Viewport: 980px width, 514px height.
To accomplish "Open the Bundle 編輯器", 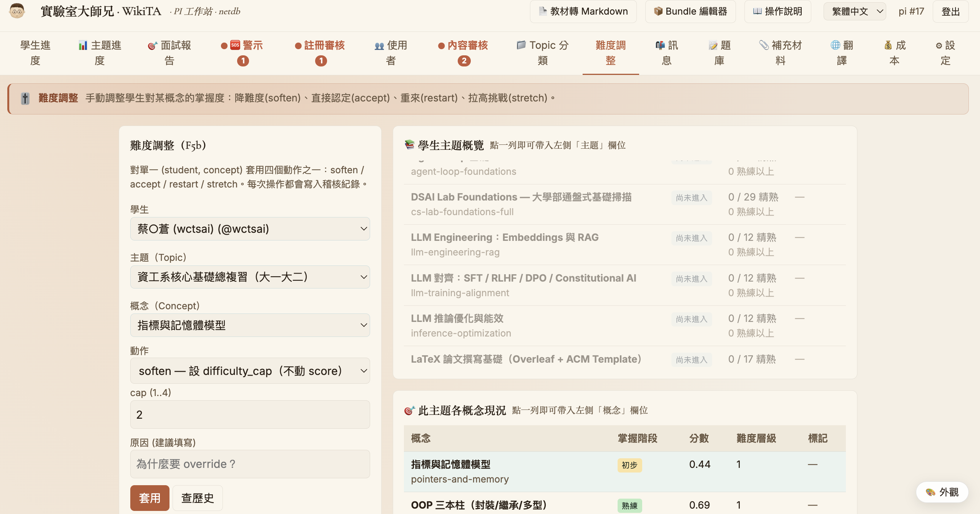I will tap(690, 12).
